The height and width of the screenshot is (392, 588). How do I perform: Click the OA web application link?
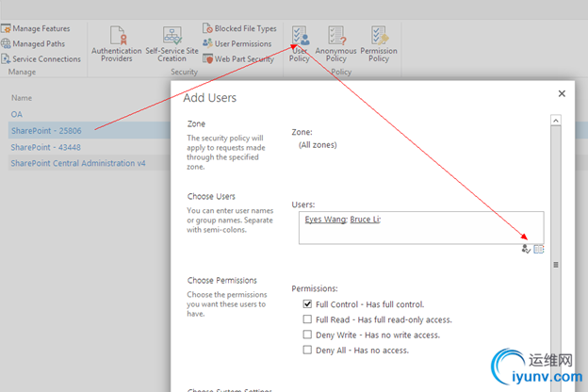click(x=17, y=114)
